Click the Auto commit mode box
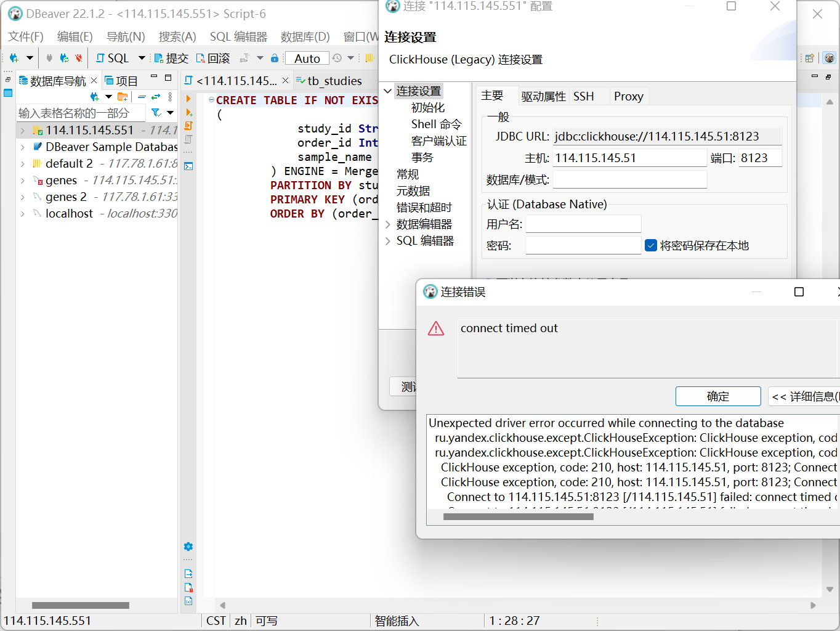The image size is (840, 631). point(307,58)
